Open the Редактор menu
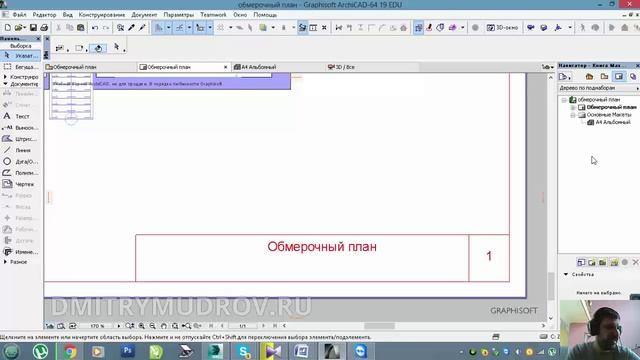 pos(44,15)
